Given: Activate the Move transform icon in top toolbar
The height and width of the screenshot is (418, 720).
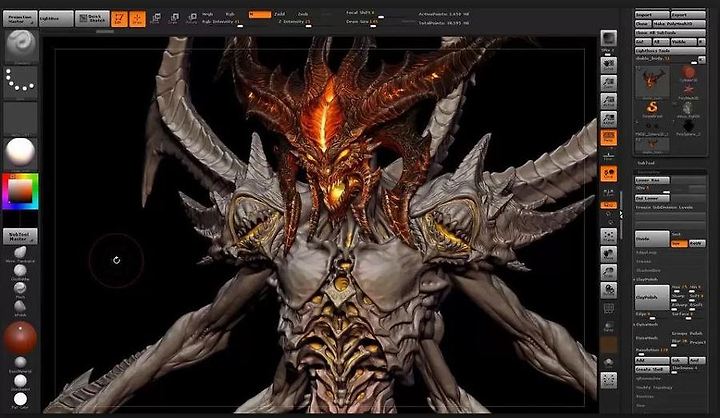Looking at the screenshot, I should click(x=156, y=18).
